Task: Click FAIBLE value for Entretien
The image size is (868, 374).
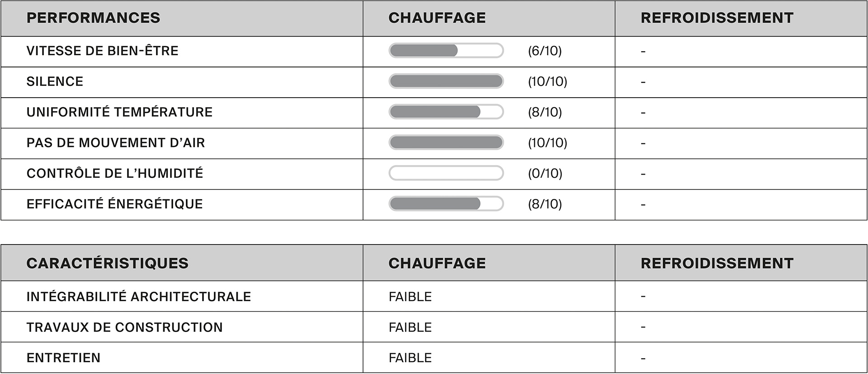Action: coord(410,358)
